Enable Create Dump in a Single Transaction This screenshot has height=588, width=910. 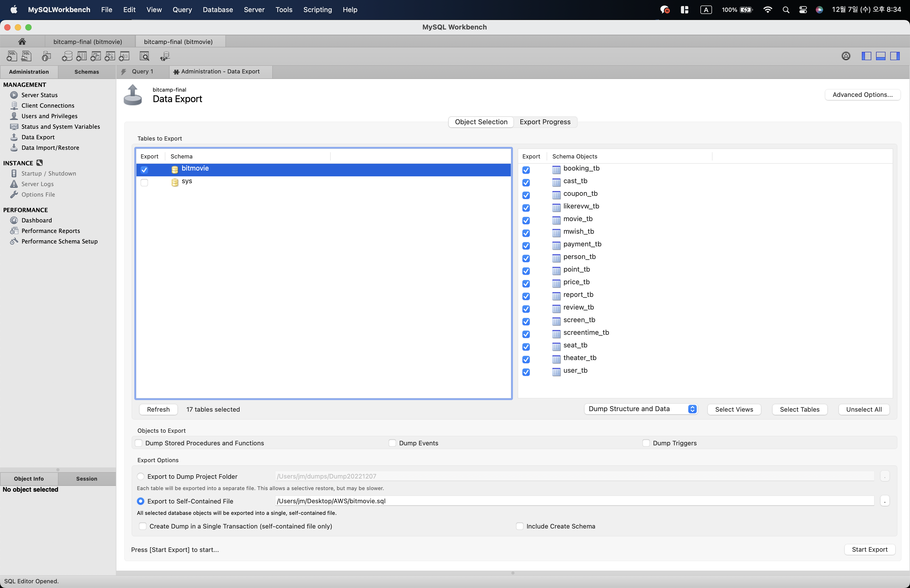pos(143,526)
